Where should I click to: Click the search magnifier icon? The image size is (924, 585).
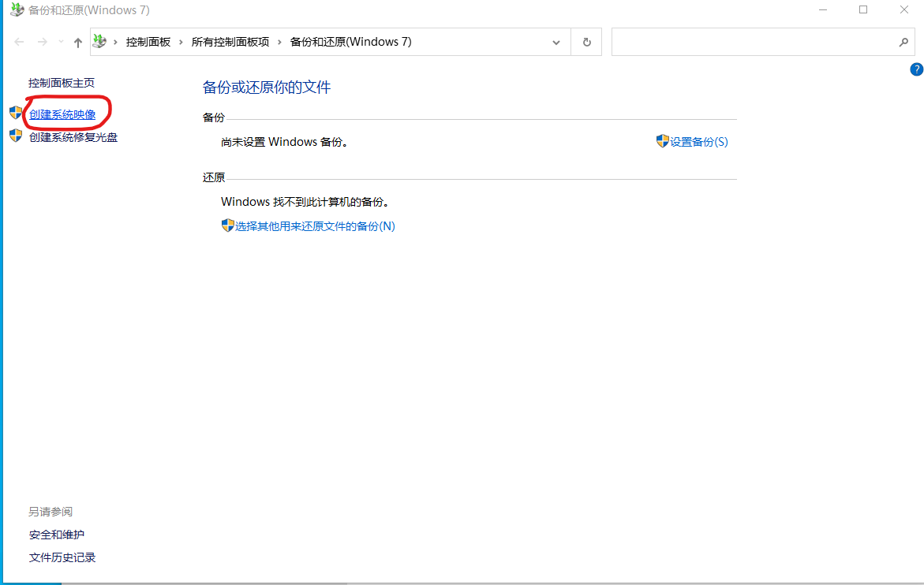[x=903, y=42]
